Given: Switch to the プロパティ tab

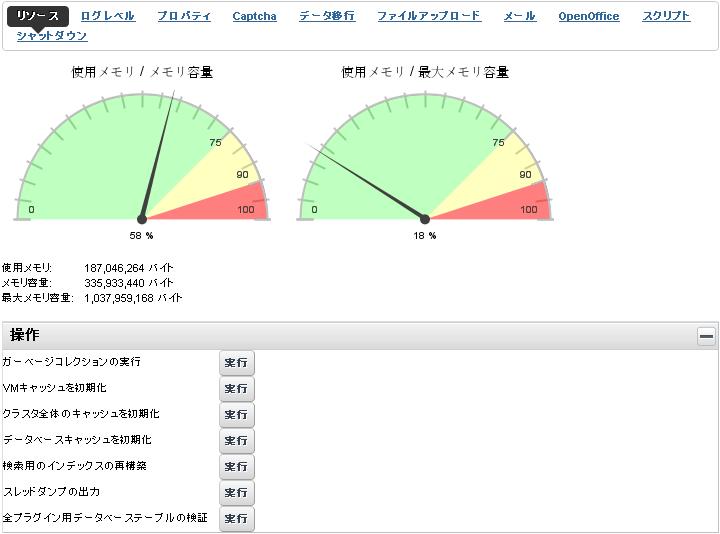Looking at the screenshot, I should point(184,16).
